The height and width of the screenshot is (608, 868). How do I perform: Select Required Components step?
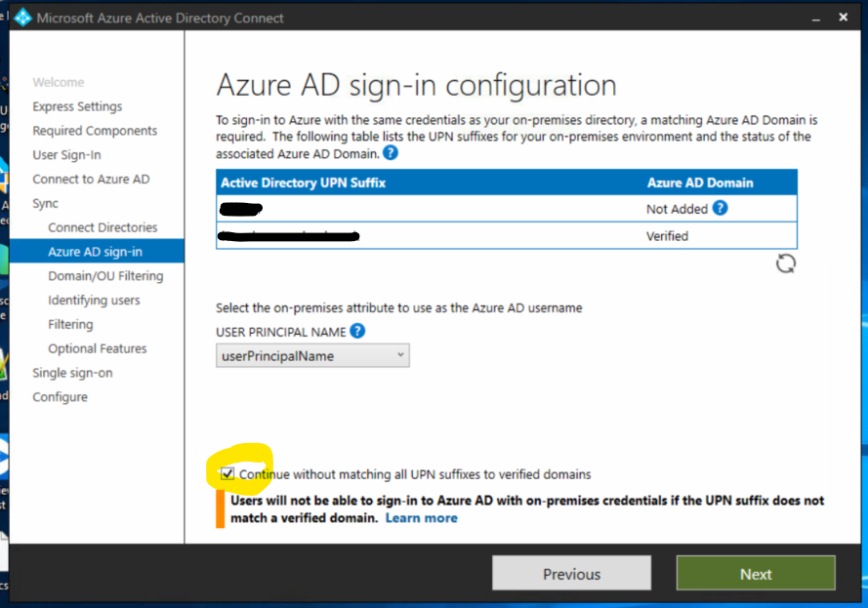tap(95, 131)
